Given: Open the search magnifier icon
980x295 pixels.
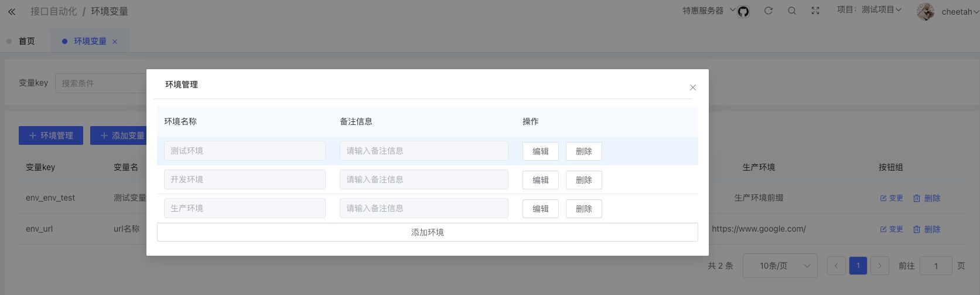Looking at the screenshot, I should (792, 11).
